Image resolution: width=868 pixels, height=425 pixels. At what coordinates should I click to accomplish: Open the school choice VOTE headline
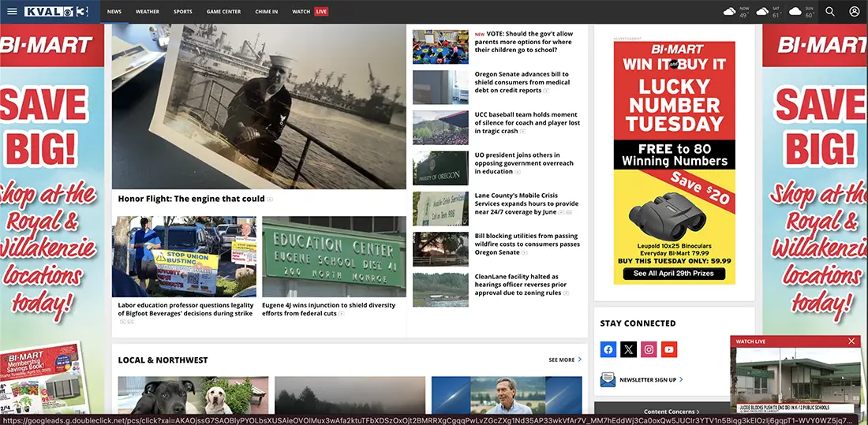524,42
